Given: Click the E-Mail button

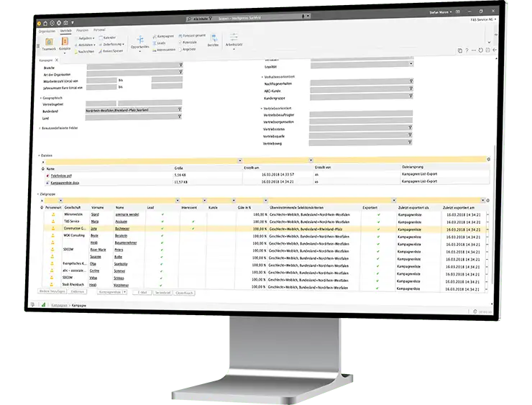Looking at the screenshot, I should click(142, 292).
